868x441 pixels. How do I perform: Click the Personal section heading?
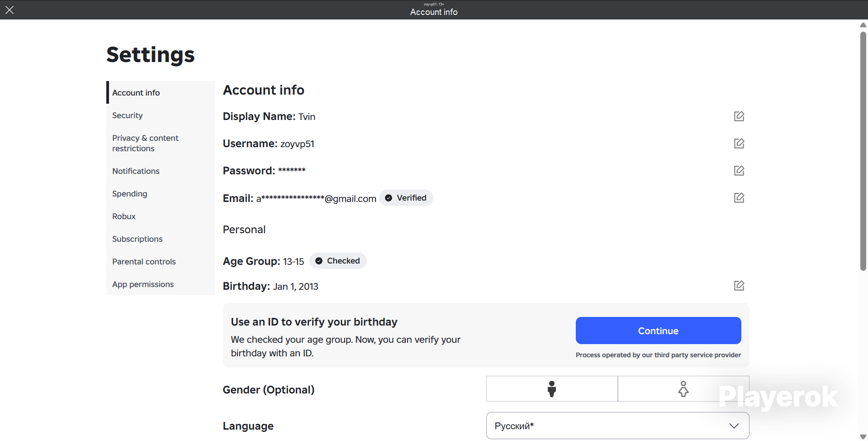[x=244, y=230]
